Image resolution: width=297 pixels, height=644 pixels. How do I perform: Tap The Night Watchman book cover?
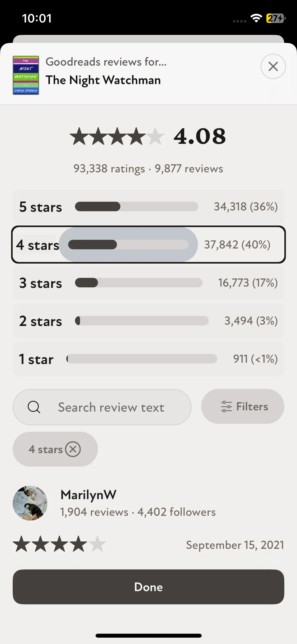(x=26, y=75)
